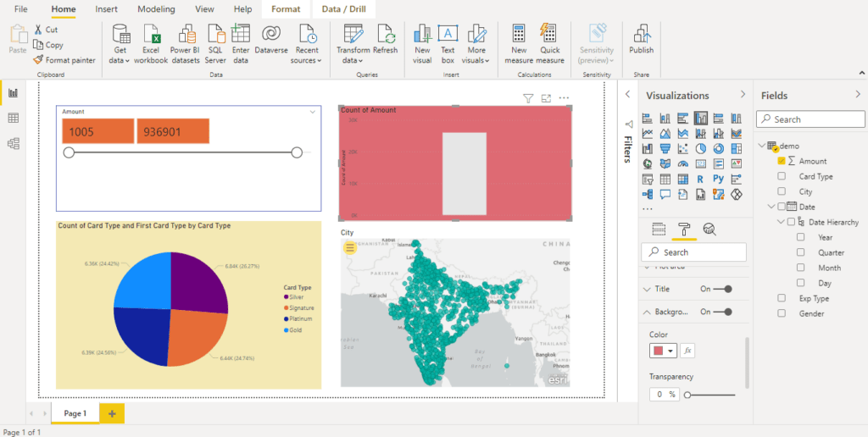Switch to the View ribbon tab
This screenshot has height=437, width=868.
click(204, 9)
